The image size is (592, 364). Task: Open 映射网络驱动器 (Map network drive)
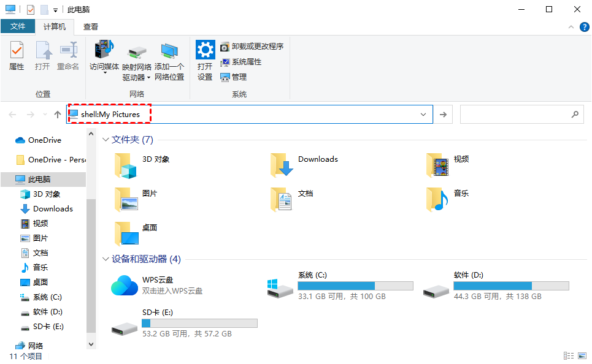click(136, 58)
